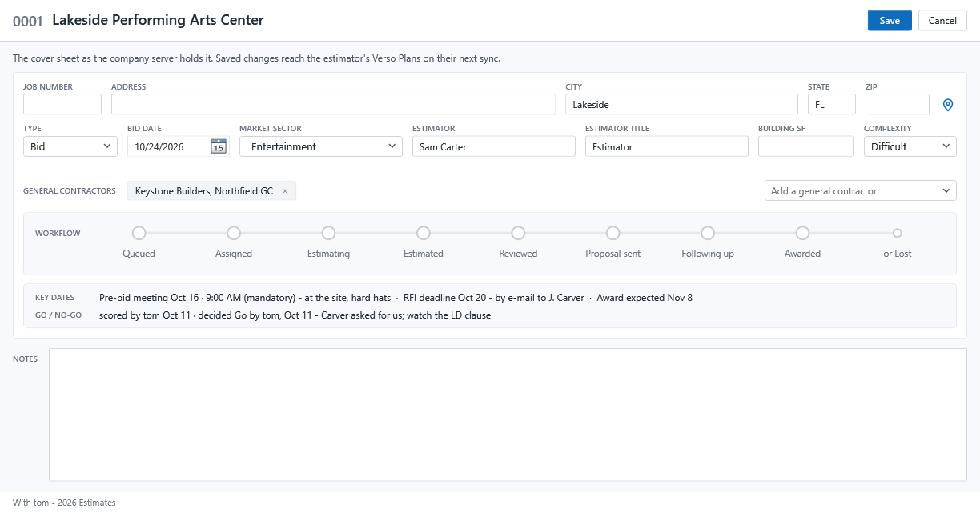The image size is (980, 513).
Task: Click into the Job Number field
Action: point(62,104)
